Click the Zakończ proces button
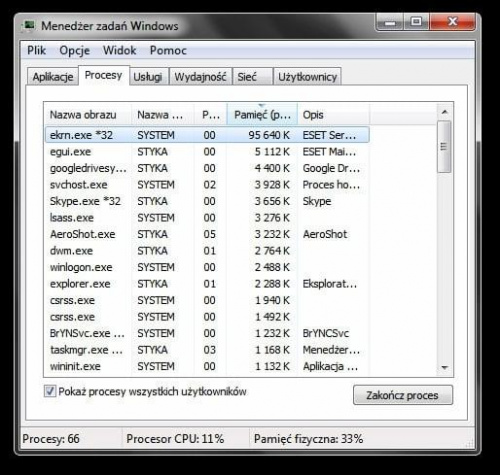Image resolution: width=500 pixels, height=475 pixels. [403, 395]
